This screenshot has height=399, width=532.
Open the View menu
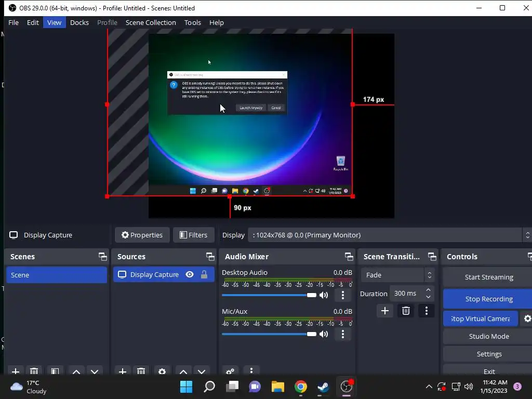click(54, 22)
